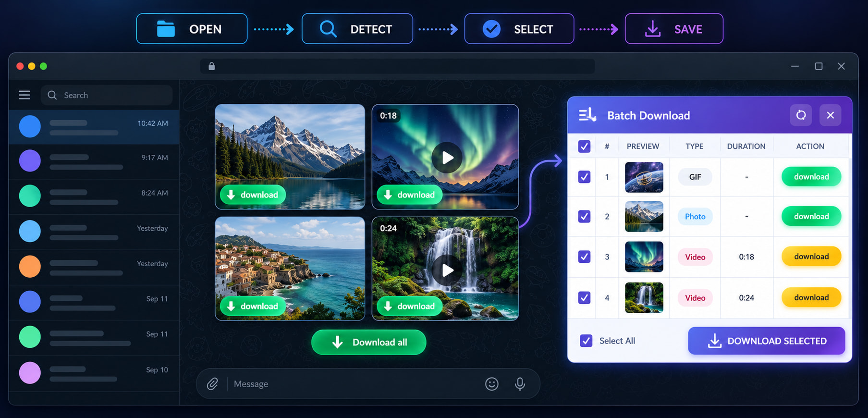This screenshot has width=868, height=418.
Task: Uncheck row 3 video checkbox
Action: pyautogui.click(x=584, y=257)
